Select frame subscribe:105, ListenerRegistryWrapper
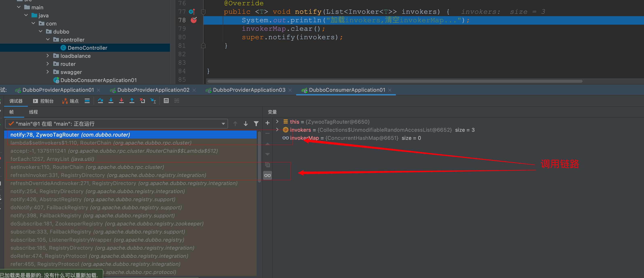This screenshot has width=644, height=278. pyautogui.click(x=131, y=240)
